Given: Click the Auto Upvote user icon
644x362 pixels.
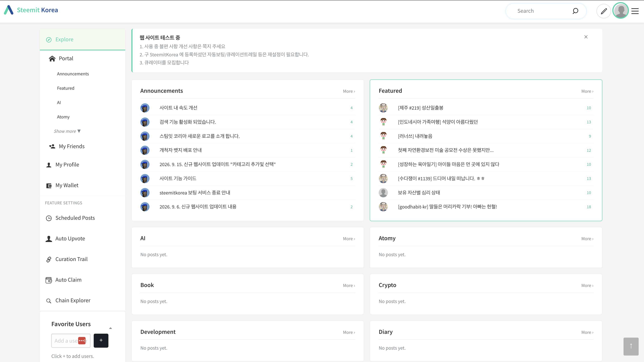Looking at the screenshot, I should click(49, 239).
